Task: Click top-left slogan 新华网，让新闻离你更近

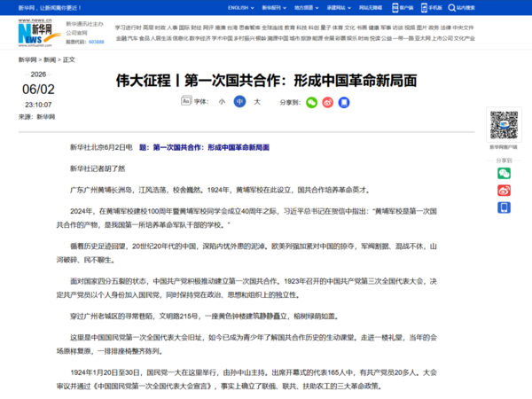Action: (50, 8)
